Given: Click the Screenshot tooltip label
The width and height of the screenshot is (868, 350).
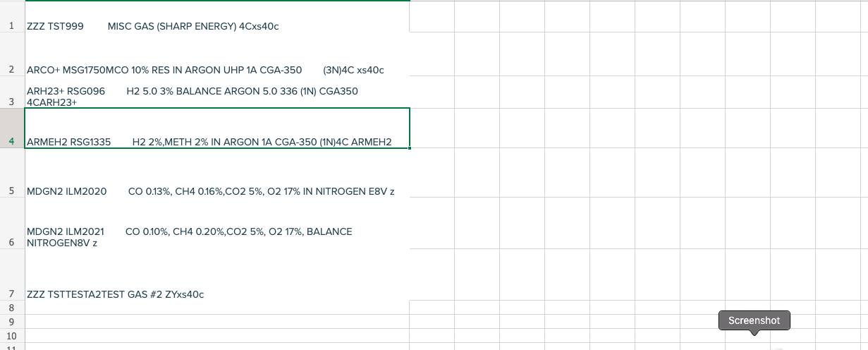Looking at the screenshot, I should (754, 320).
